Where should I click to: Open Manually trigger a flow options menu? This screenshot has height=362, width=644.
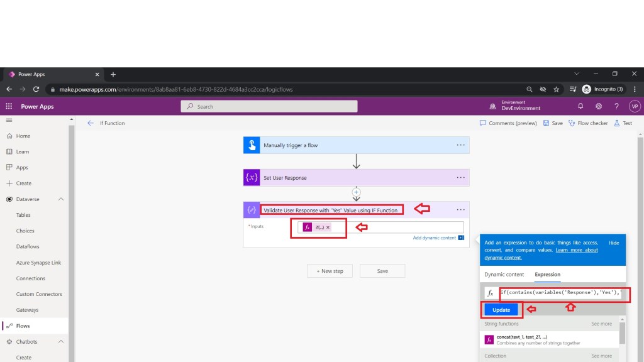[461, 145]
